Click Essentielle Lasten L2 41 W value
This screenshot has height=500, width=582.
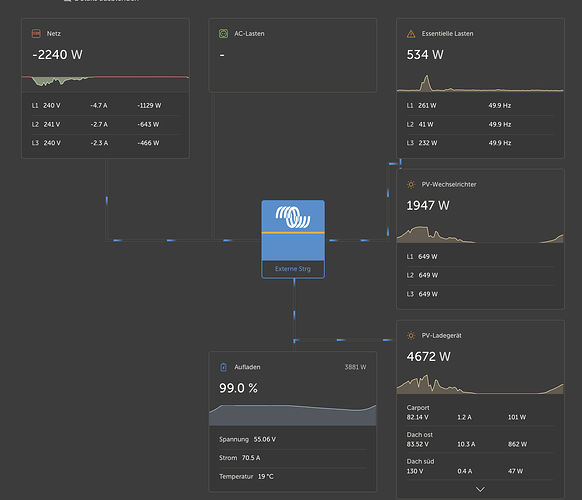(x=426, y=124)
